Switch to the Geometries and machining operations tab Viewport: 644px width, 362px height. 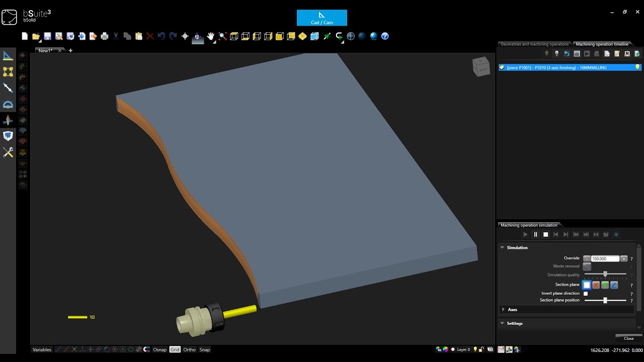click(534, 44)
